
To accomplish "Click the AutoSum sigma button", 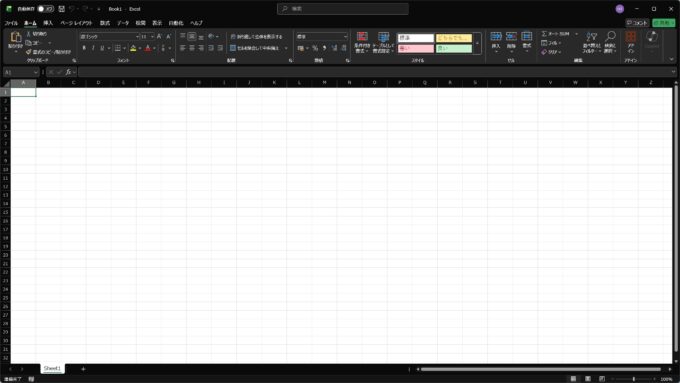I will (555, 34).
